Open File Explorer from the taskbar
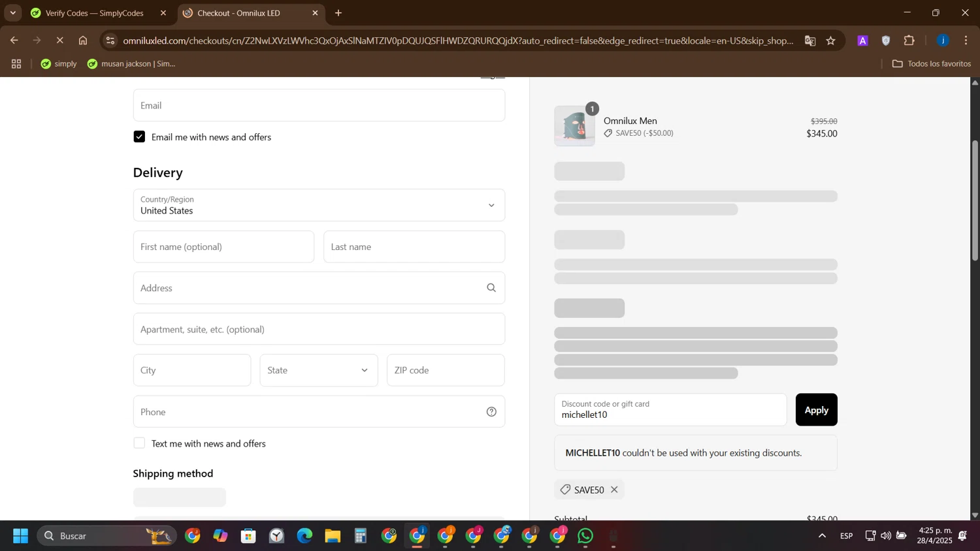This screenshot has width=980, height=551. [x=333, y=536]
